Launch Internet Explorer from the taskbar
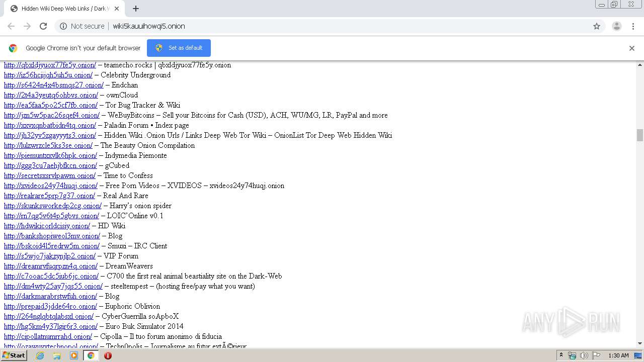Viewport: 644px width, 362px height. click(x=40, y=355)
